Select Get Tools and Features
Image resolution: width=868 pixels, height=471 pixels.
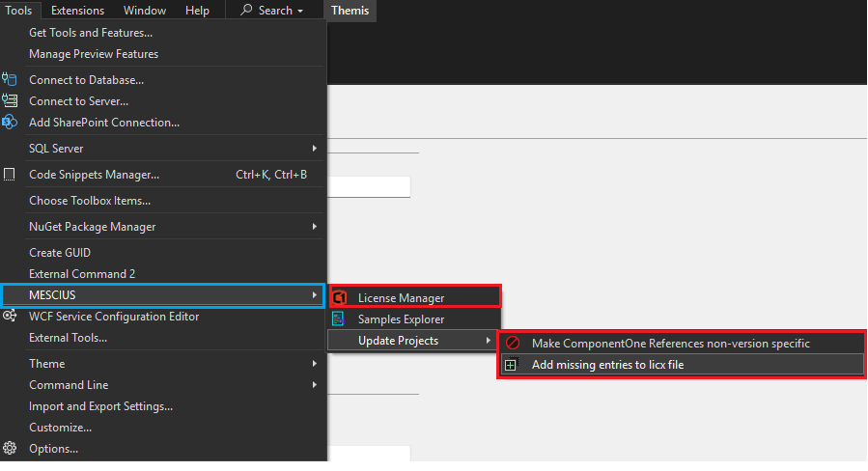91,33
